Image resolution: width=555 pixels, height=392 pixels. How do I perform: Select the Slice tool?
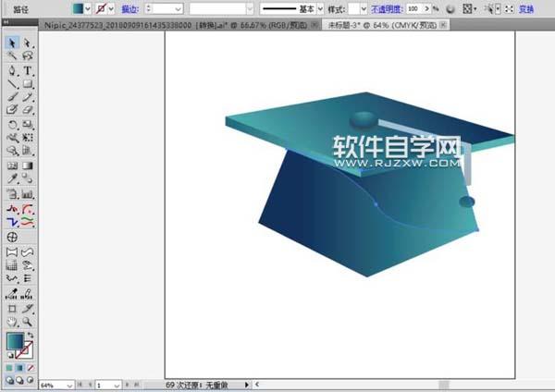click(x=27, y=309)
